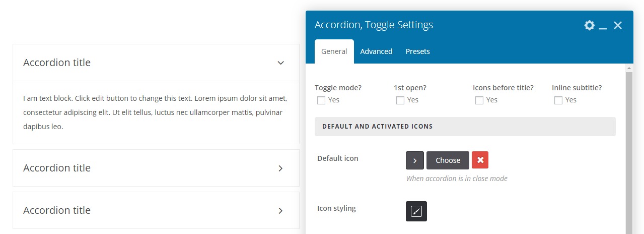
Task: Expand the third accordion title chevron
Action: (x=281, y=211)
